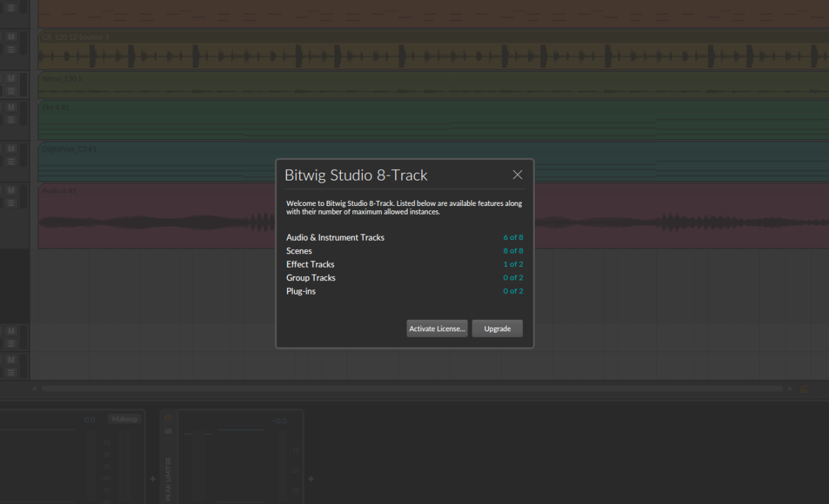Mute the DigitalVox_C3 #1 track
Image resolution: width=829 pixels, height=504 pixels.
point(11,149)
